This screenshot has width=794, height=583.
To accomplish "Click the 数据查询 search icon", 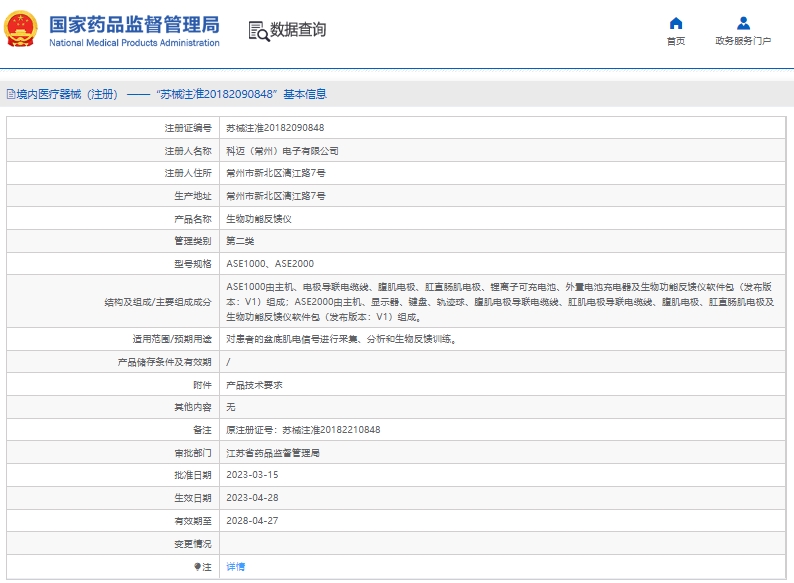I will (x=259, y=31).
